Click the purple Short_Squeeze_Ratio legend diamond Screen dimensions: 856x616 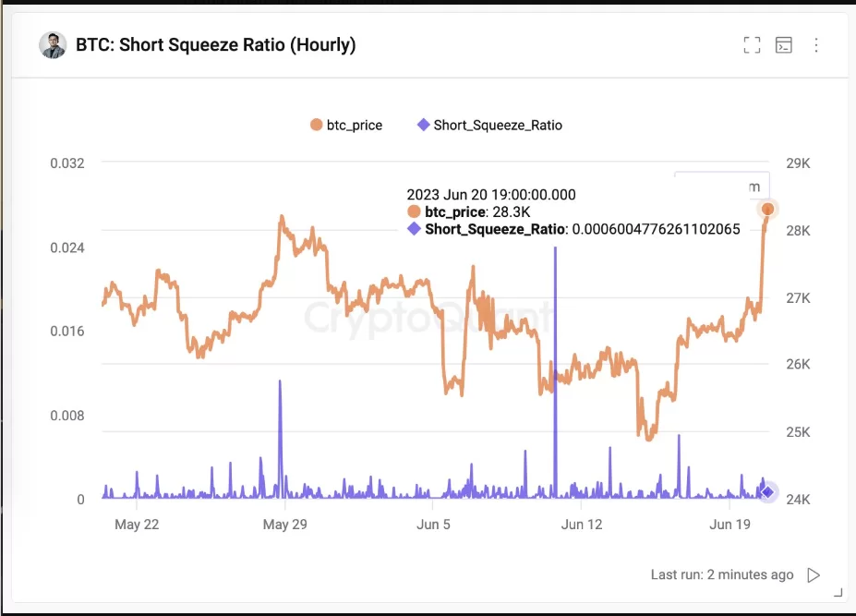pos(423,125)
